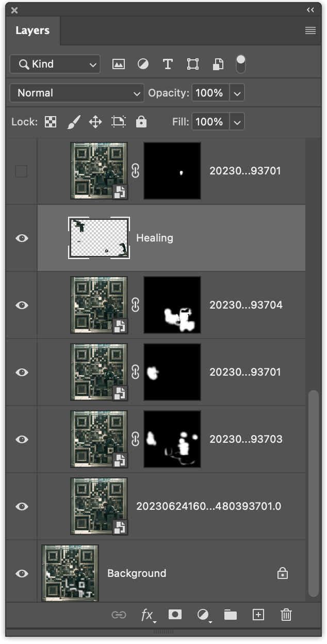The height and width of the screenshot is (644, 327).
Task: Switch to the Layers tab
Action: pyautogui.click(x=32, y=30)
